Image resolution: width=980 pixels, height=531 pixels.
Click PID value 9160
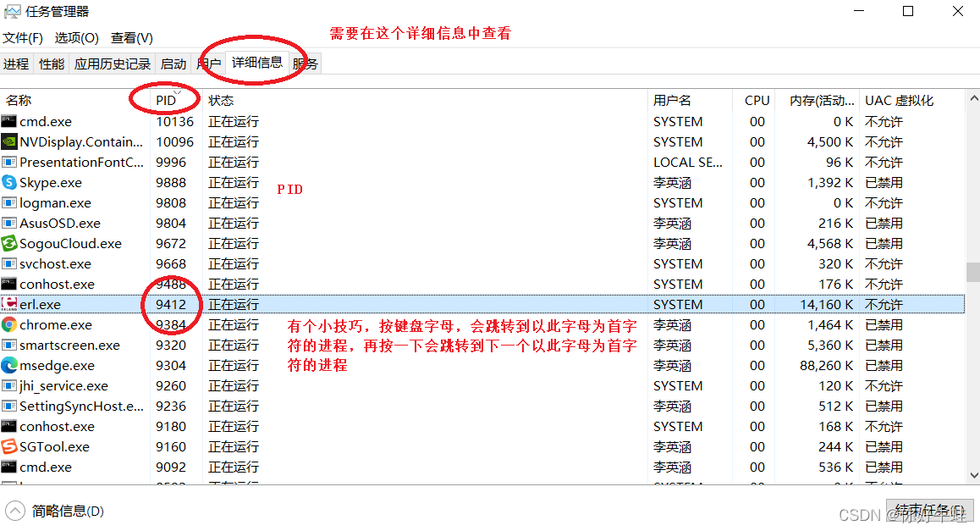coord(171,446)
